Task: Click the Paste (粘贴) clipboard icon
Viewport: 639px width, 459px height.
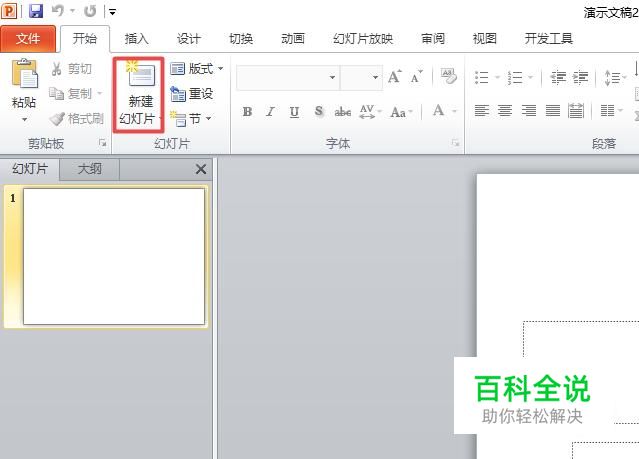Action: [24, 73]
